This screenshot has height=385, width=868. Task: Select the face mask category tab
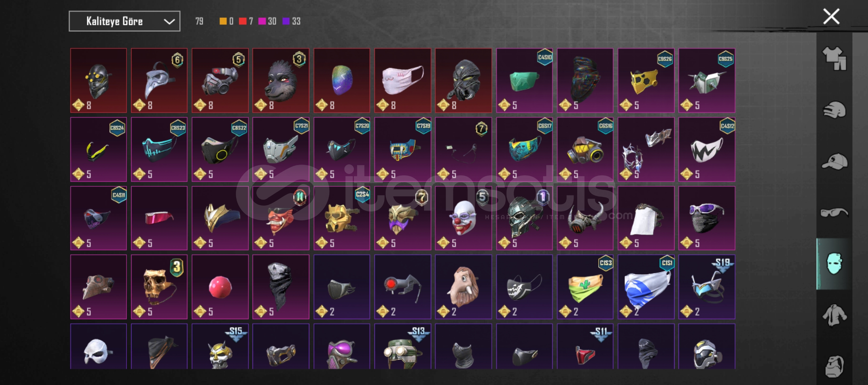(x=834, y=264)
